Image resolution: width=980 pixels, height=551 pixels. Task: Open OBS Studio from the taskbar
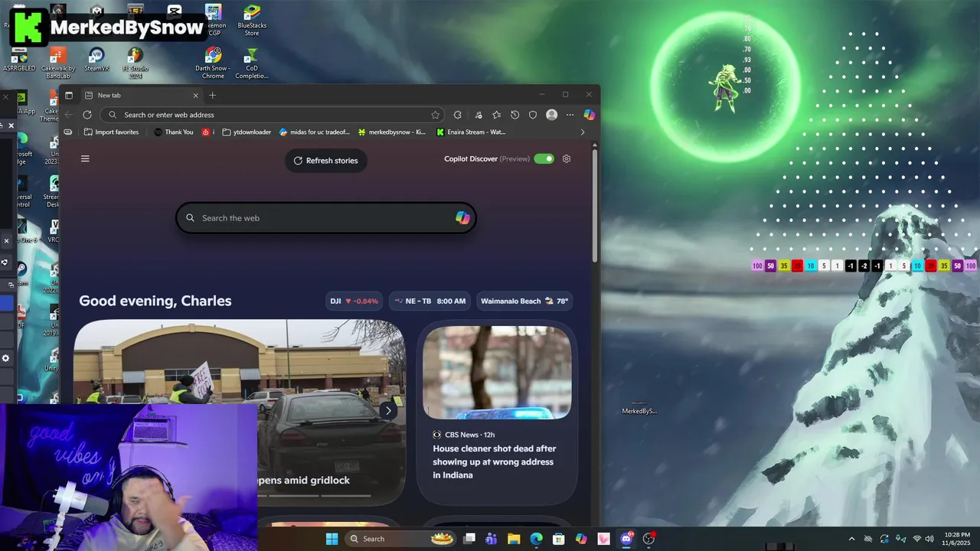[649, 539]
